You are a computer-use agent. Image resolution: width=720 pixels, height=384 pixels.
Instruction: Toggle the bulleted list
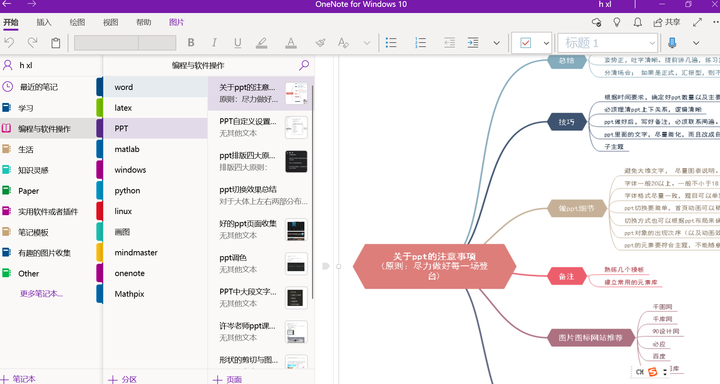tap(391, 43)
